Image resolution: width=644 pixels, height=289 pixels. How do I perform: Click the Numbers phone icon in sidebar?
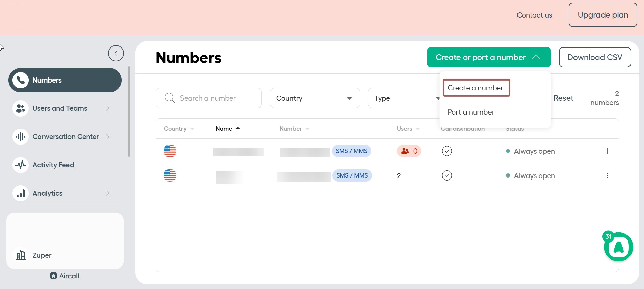[x=21, y=80]
